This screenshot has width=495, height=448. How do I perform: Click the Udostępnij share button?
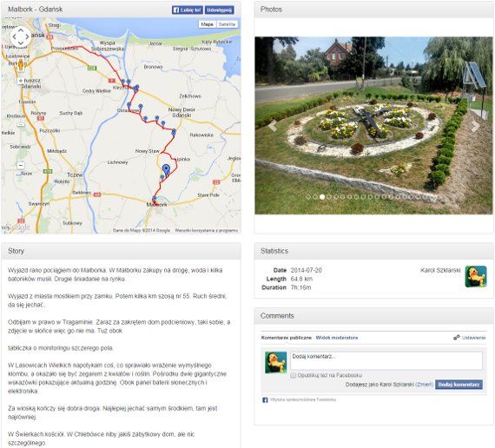coord(220,10)
